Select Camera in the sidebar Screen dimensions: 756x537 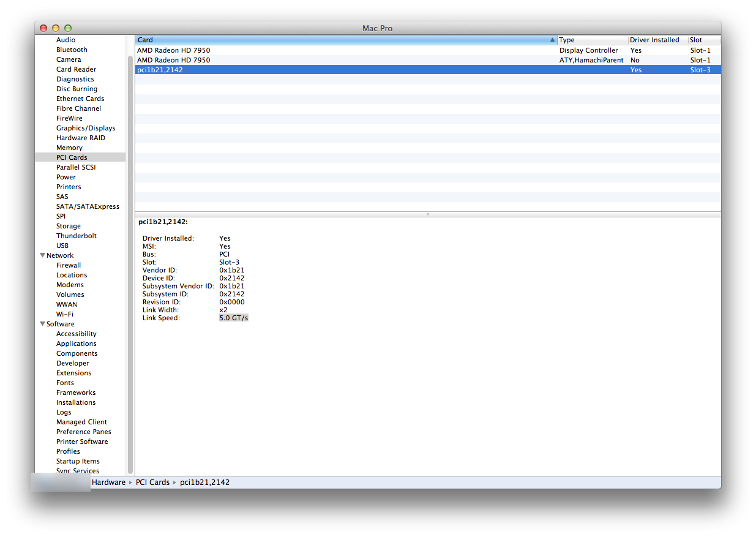pyautogui.click(x=69, y=59)
